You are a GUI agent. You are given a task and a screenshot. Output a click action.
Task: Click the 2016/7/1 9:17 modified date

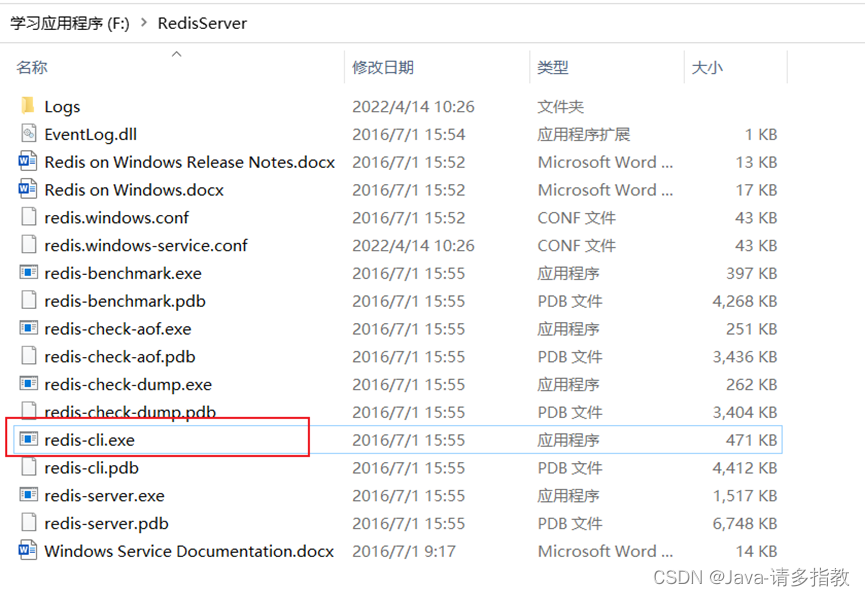click(x=404, y=551)
